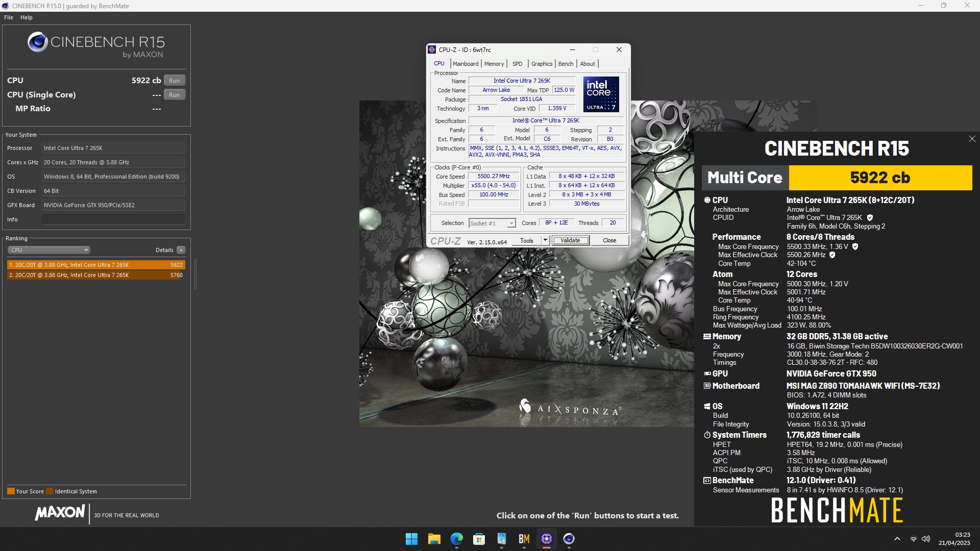
Task: Expand the Tools dropdown arrow in CPU-Z
Action: [545, 240]
